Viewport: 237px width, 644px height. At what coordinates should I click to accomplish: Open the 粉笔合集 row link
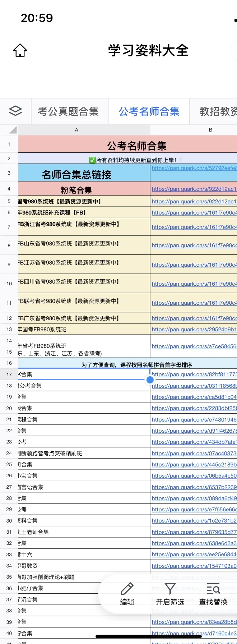tap(194, 189)
